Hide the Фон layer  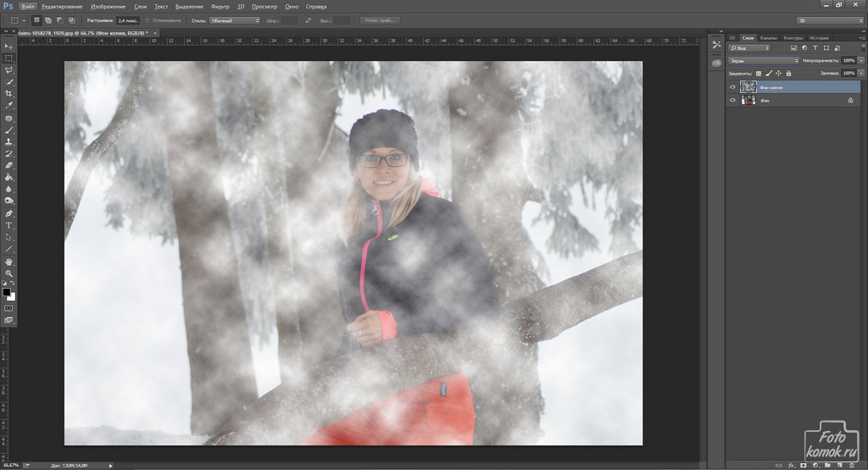732,100
